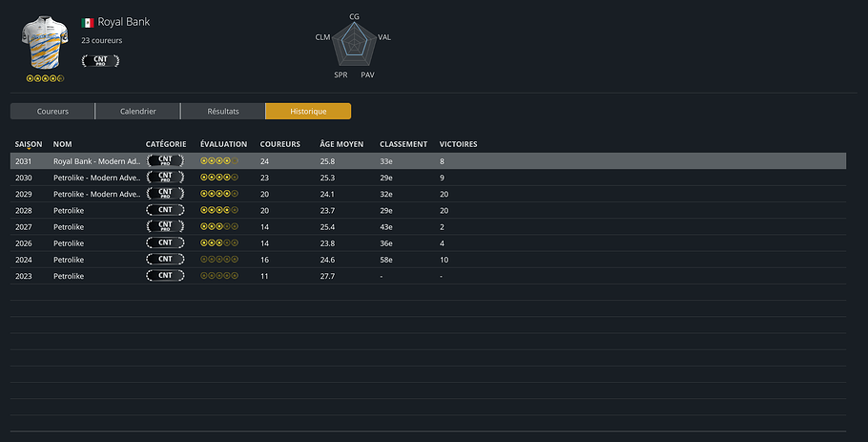The width and height of the screenshot is (868, 442).
Task: Switch to the Calendrier tab
Action: tap(137, 112)
